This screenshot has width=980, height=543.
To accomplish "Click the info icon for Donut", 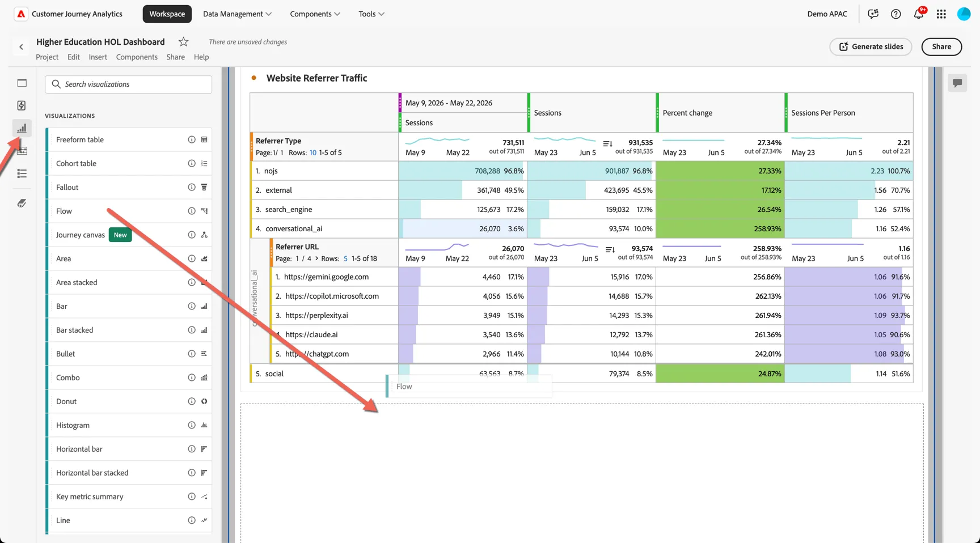I will (192, 401).
